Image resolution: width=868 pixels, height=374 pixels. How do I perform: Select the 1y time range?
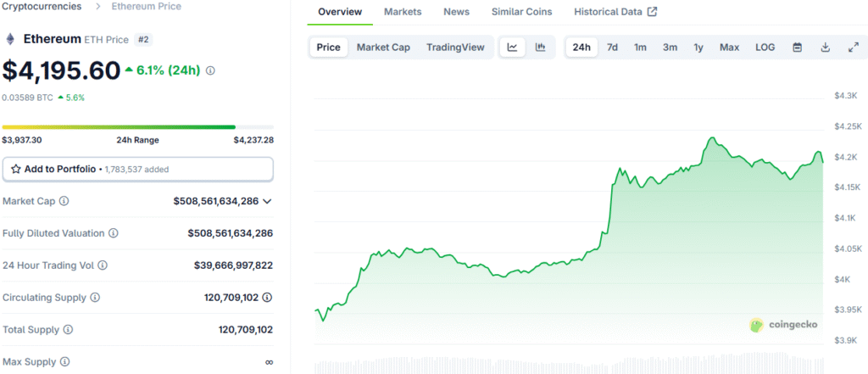click(x=698, y=47)
